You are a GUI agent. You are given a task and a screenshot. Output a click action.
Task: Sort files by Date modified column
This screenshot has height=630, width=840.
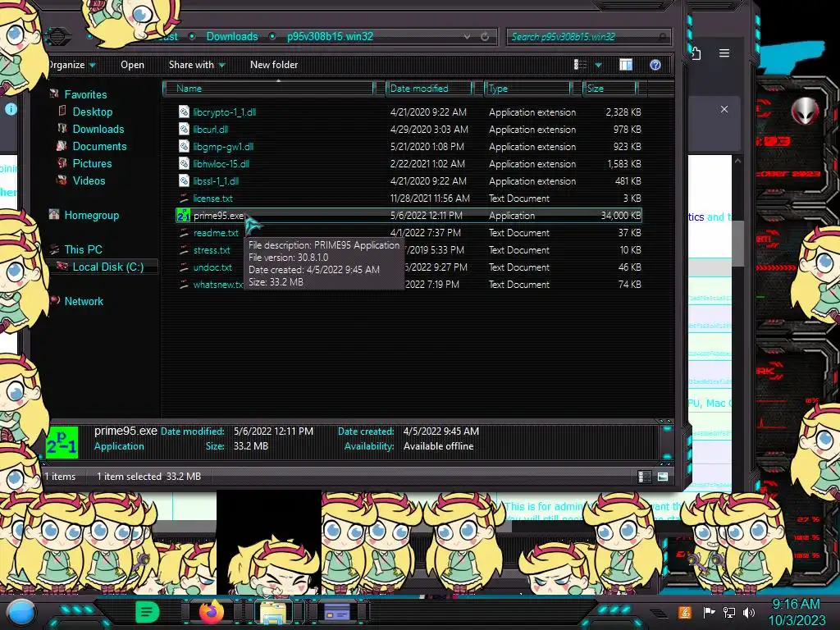pos(430,89)
